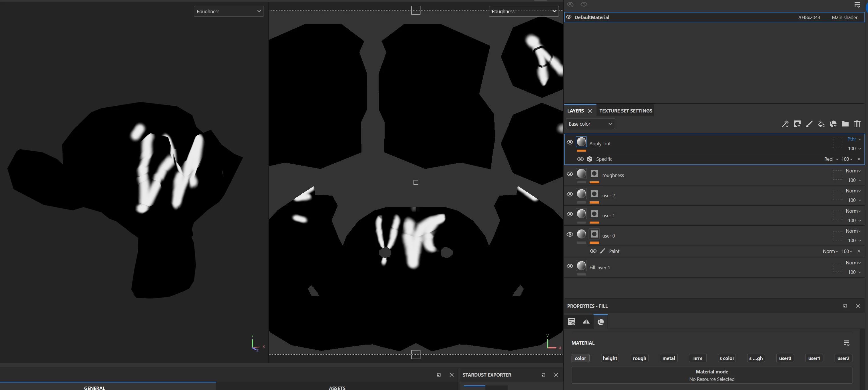The image size is (868, 390).
Task: Open the Assets tab
Action: pyautogui.click(x=337, y=387)
